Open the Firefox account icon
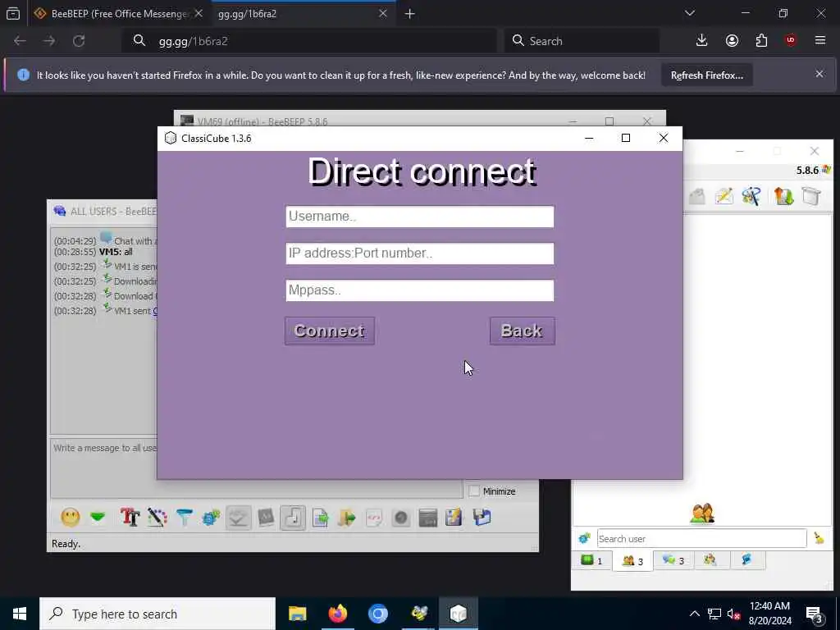 tap(732, 41)
